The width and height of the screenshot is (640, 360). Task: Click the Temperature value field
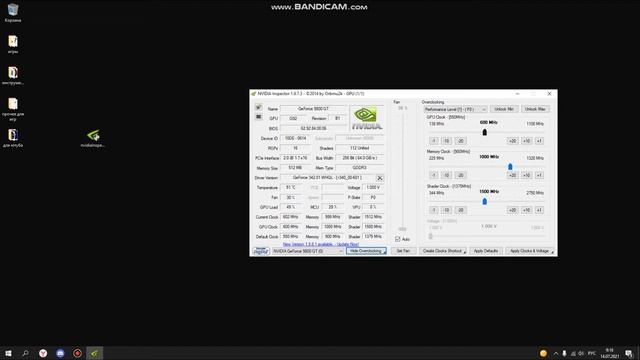coord(291,187)
